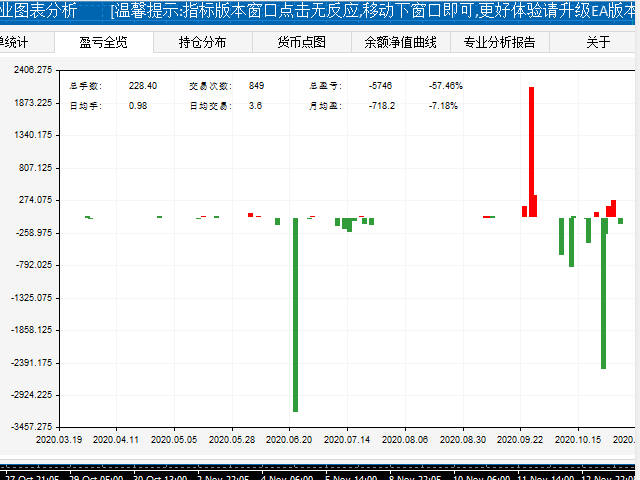This screenshot has width=640, height=480.
Task: Click the y-axis label 807.125
Action: tap(36, 168)
